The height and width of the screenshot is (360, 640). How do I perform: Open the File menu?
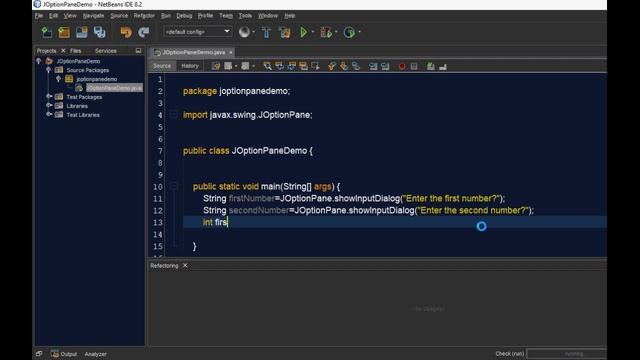(39, 16)
